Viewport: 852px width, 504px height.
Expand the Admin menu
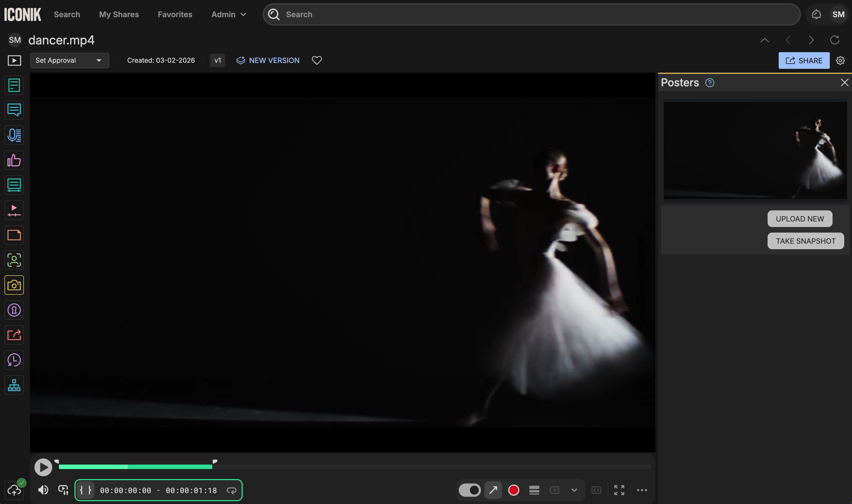point(228,14)
